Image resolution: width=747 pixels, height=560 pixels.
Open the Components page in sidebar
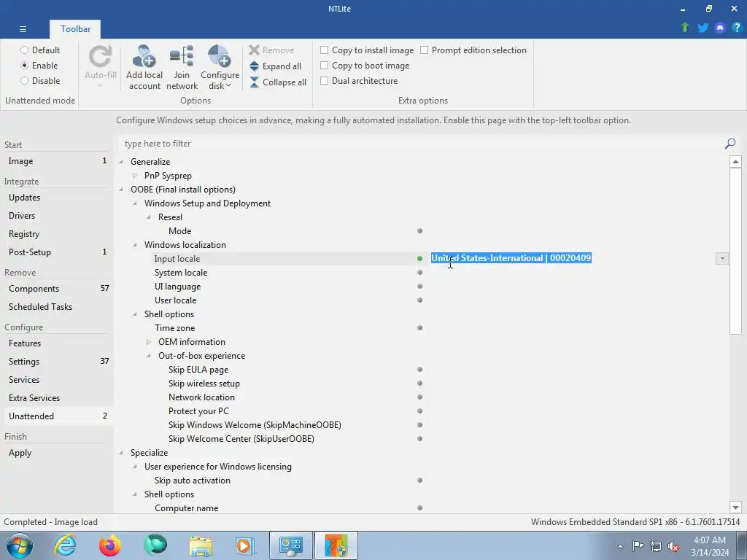[57, 289]
